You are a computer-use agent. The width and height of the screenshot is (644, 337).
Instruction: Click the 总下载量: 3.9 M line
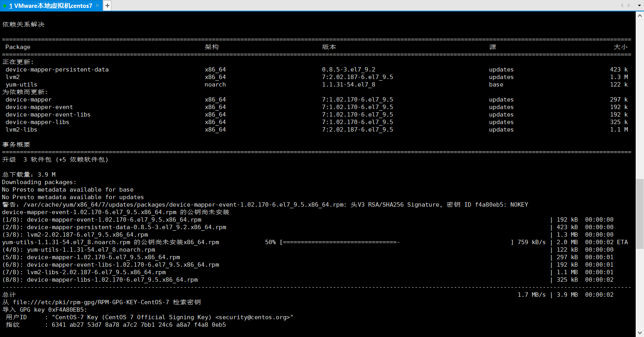pyautogui.click(x=29, y=175)
